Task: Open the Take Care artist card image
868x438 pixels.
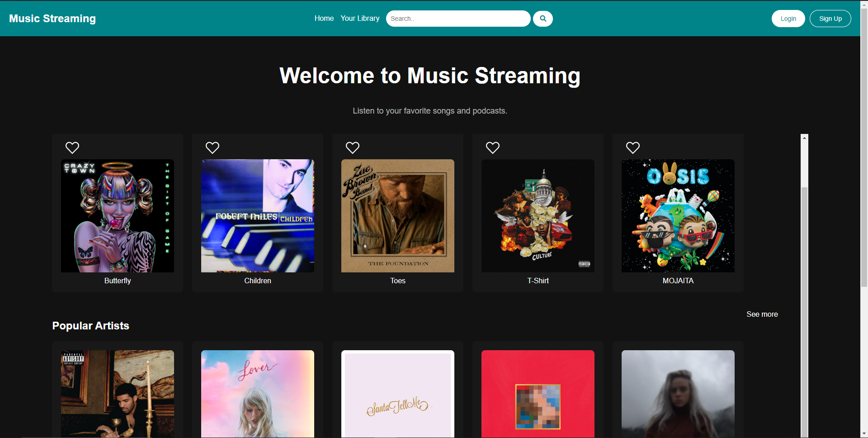Action: coord(118,394)
